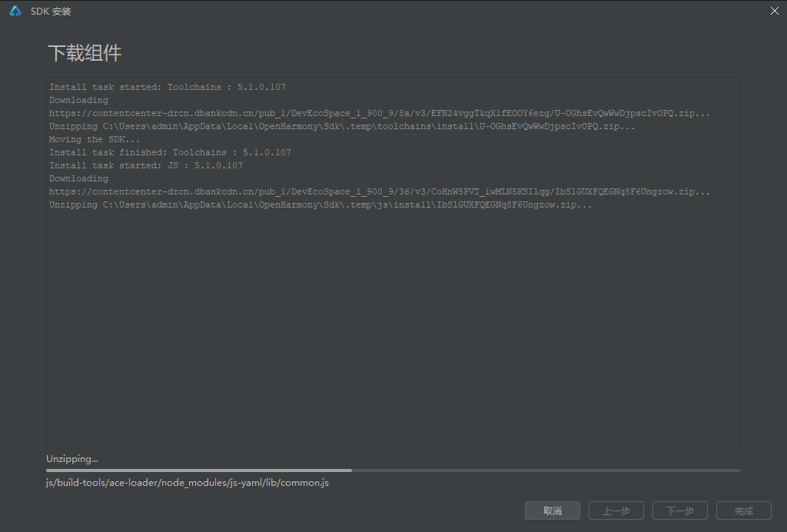Click 'Install task started: JS' log line
This screenshot has width=787, height=532.
(146, 165)
